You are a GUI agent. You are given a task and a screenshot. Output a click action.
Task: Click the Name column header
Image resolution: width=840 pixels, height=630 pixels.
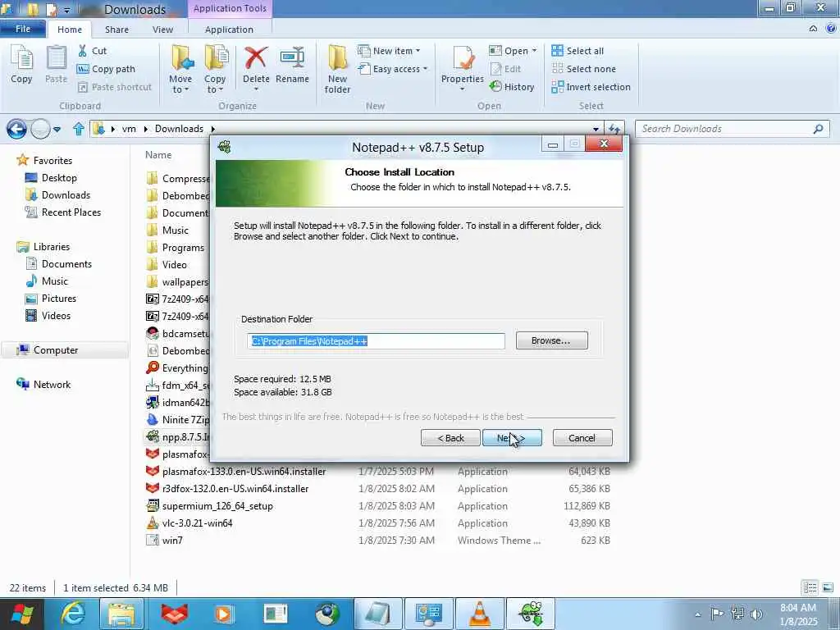pos(158,155)
